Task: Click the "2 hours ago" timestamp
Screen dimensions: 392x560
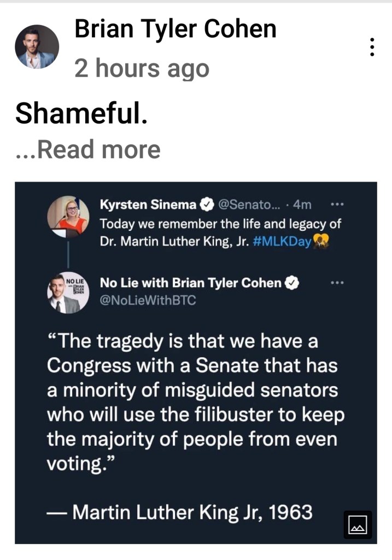Action: [142, 68]
